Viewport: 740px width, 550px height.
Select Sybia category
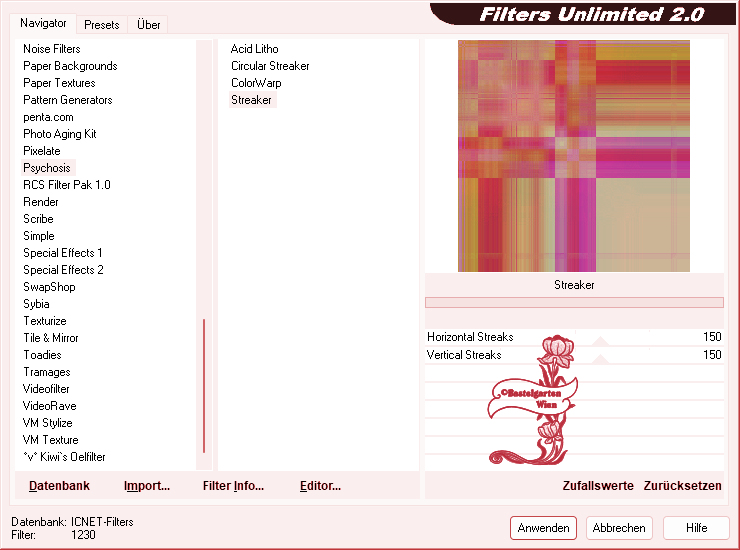(36, 304)
